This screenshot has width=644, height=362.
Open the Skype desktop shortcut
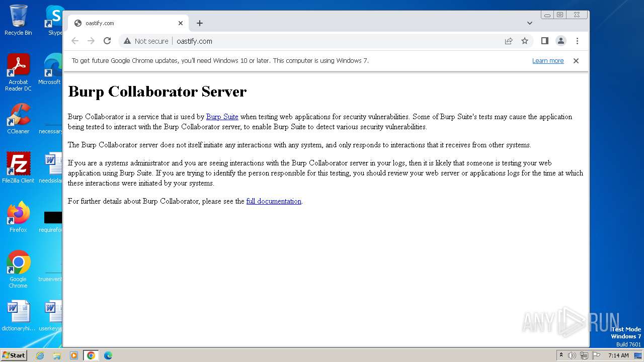coord(55,20)
